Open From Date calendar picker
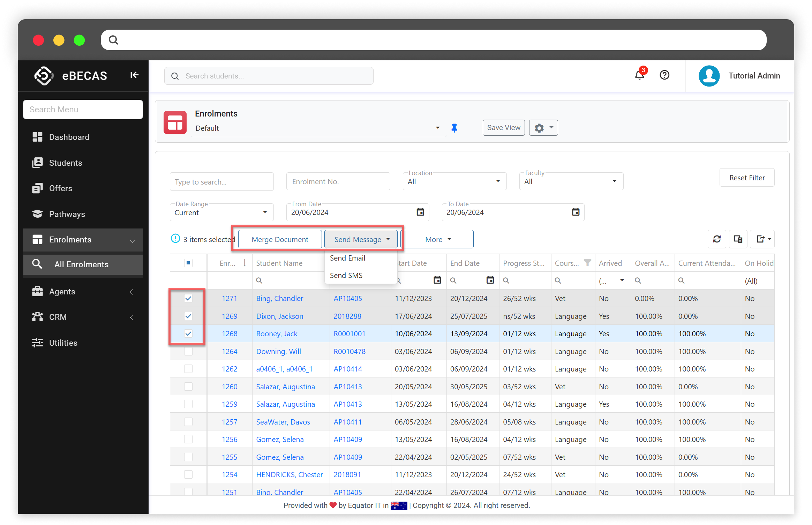This screenshot has height=525, width=812. point(420,212)
